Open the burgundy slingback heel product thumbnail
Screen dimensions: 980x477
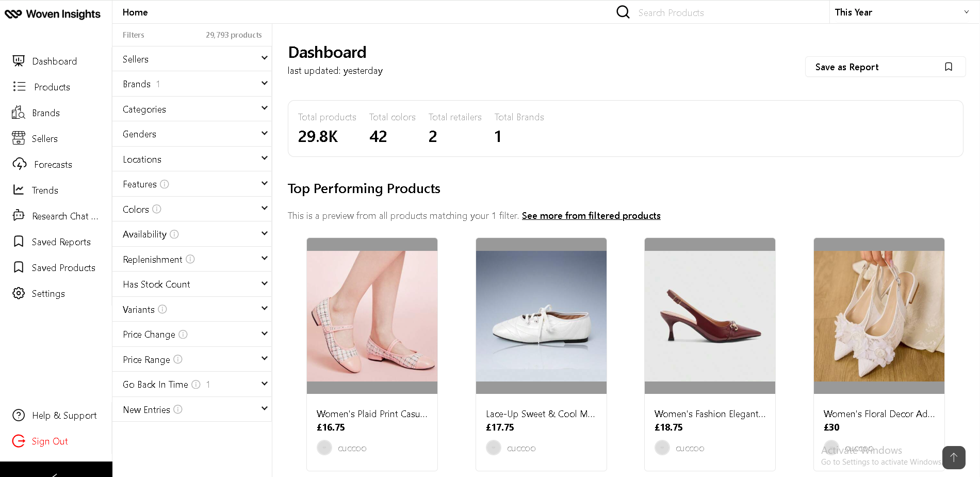[x=710, y=316]
